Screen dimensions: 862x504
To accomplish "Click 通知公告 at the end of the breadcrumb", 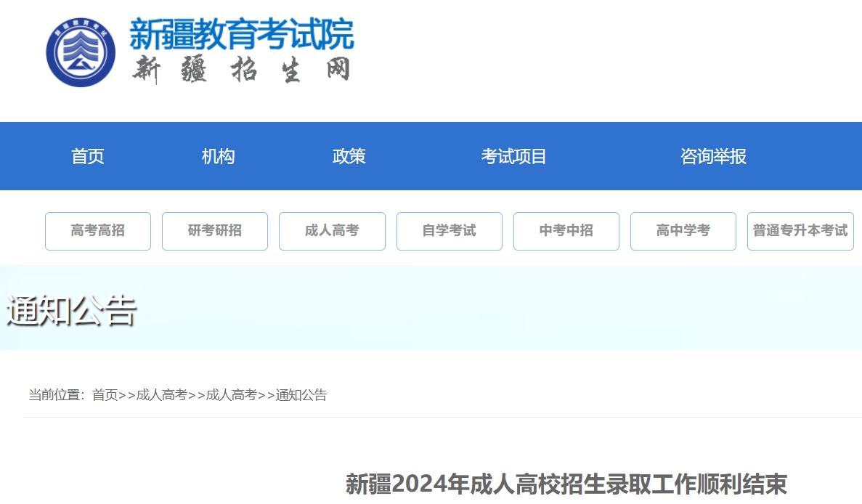I will click(x=301, y=395).
